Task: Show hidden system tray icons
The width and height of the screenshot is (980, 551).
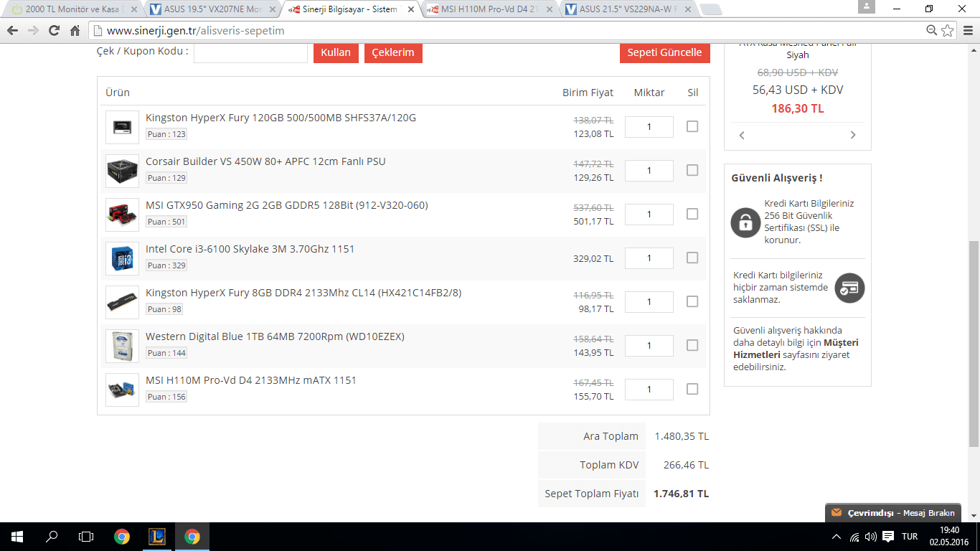Action: pos(837,537)
